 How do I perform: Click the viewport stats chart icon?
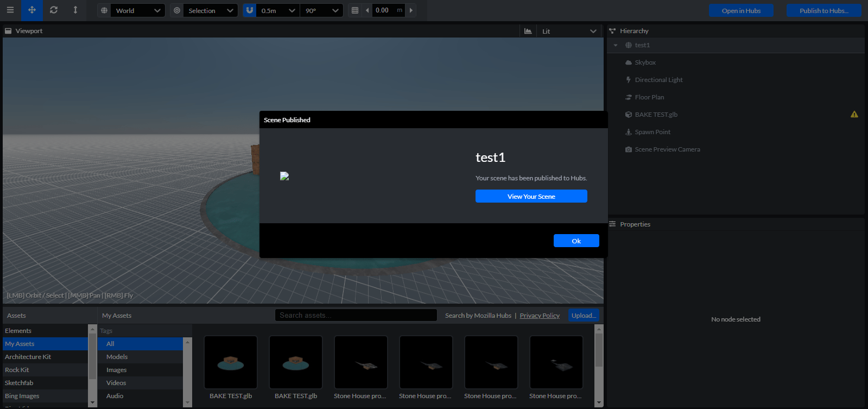528,31
